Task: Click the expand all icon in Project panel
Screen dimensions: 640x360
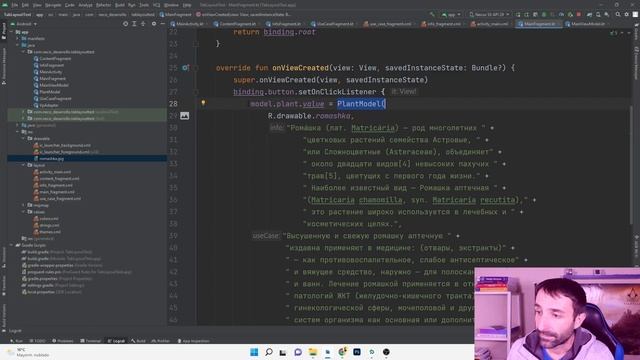Action: 134,24
